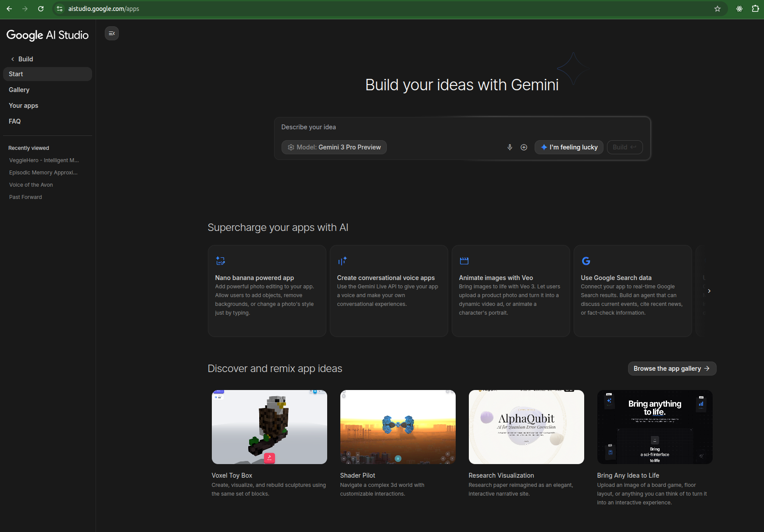Reload the page using the refresh icon
The image size is (764, 532).
pos(41,9)
